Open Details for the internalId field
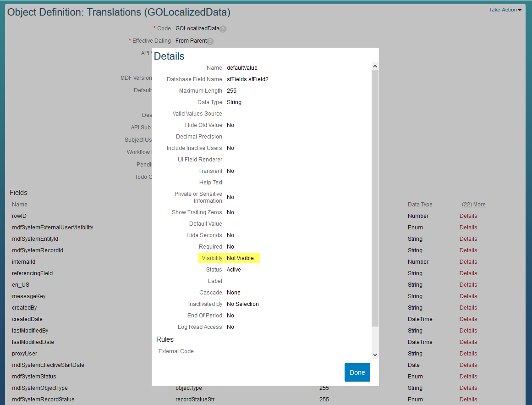This screenshot has height=405, width=532. (468, 262)
